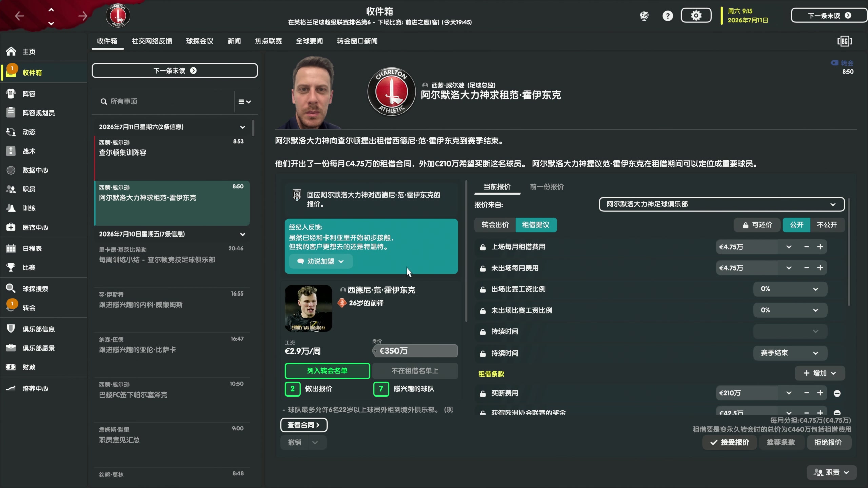Click the help question mark icon
The image size is (868, 488).
point(668,16)
